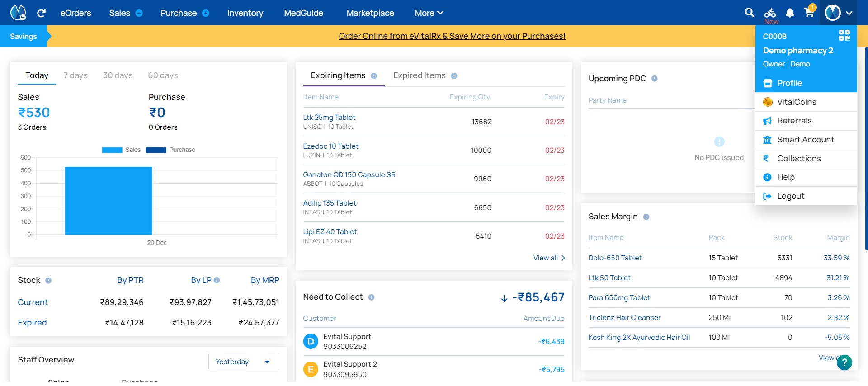Toggle Purchase legend in chart
The height and width of the screenshot is (386, 868).
pyautogui.click(x=170, y=150)
